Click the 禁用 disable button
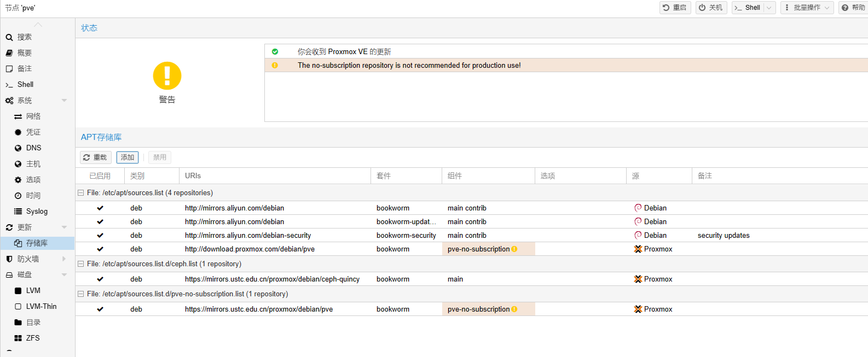The height and width of the screenshot is (357, 868). pos(160,157)
